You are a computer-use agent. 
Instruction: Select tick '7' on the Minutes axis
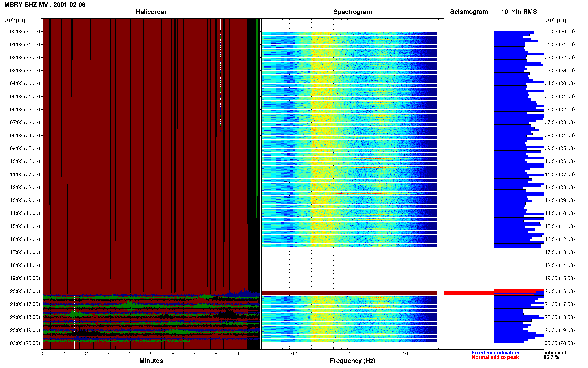pyautogui.click(x=195, y=354)
